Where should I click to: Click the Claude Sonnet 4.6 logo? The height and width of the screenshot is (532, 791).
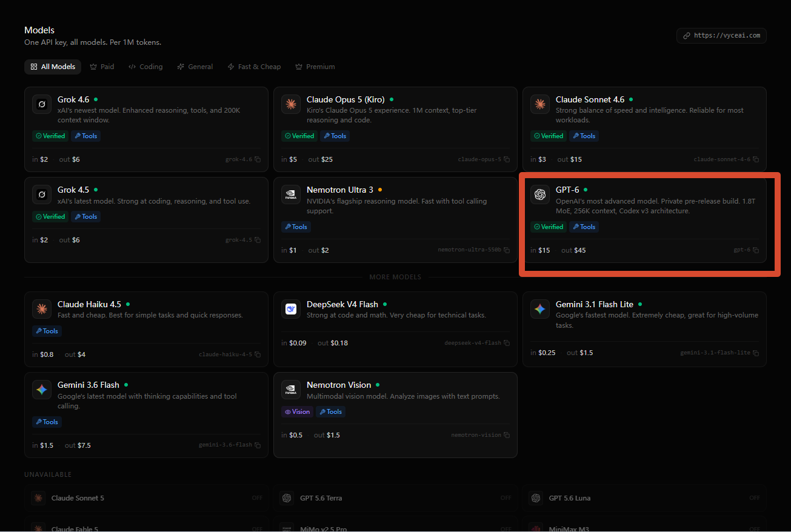(x=540, y=104)
